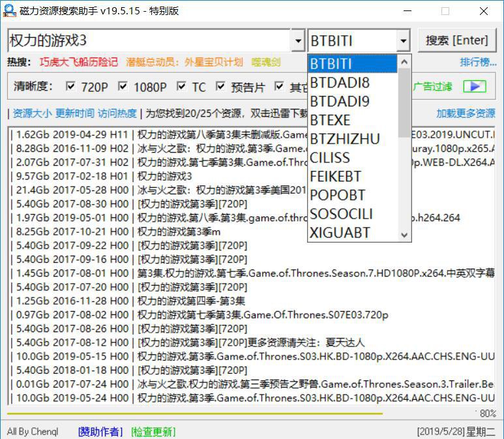Click the source list scrollbar thumb
Viewport: 504px width, 439px height.
[404, 103]
